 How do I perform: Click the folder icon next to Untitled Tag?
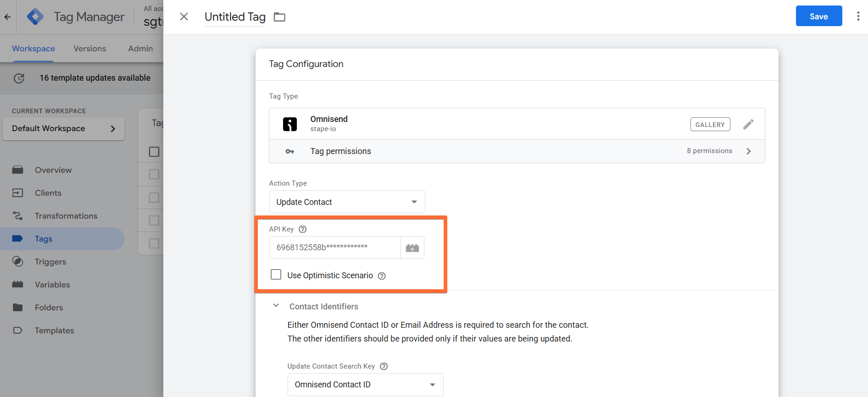[279, 17]
